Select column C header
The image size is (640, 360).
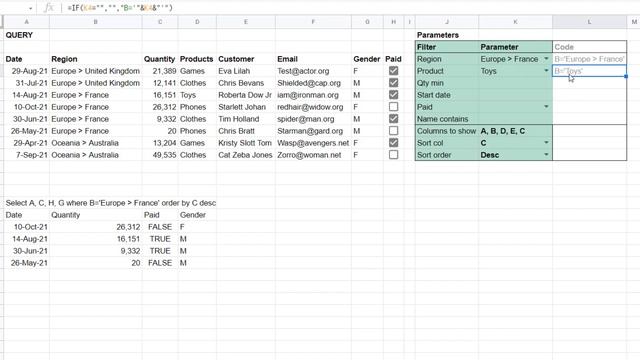pos(160,22)
